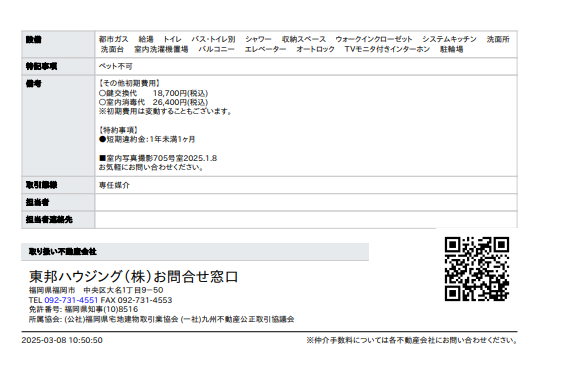
Task: Click the phone number link 092-731-4551
Action: tap(71, 300)
